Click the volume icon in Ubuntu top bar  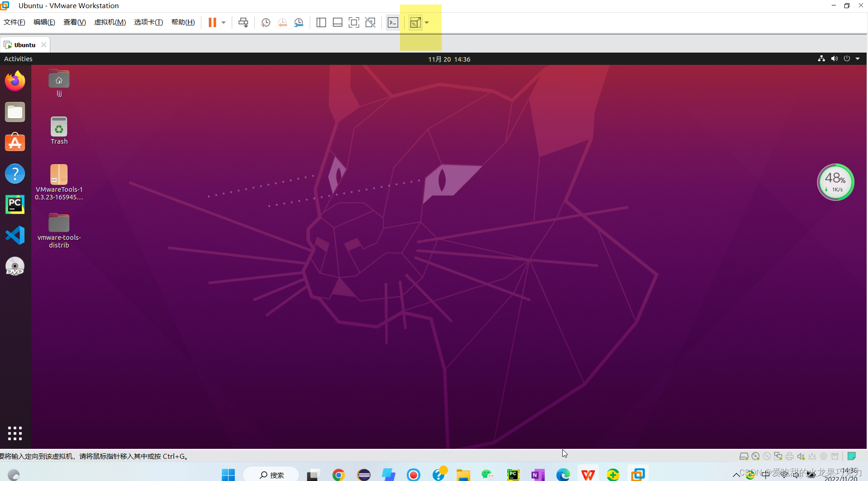pos(834,58)
